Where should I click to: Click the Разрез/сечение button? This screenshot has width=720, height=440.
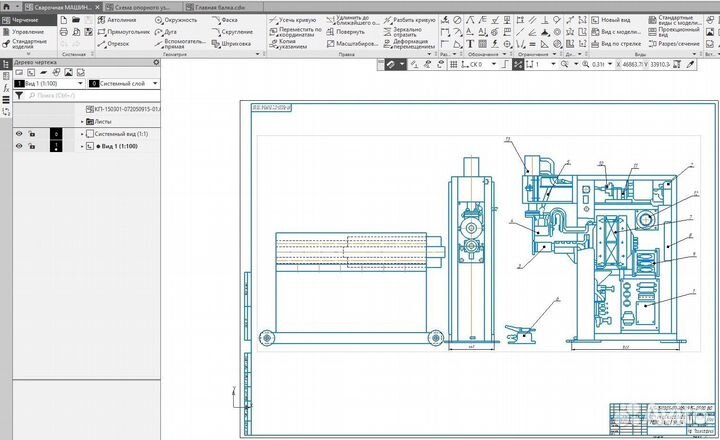click(x=670, y=43)
